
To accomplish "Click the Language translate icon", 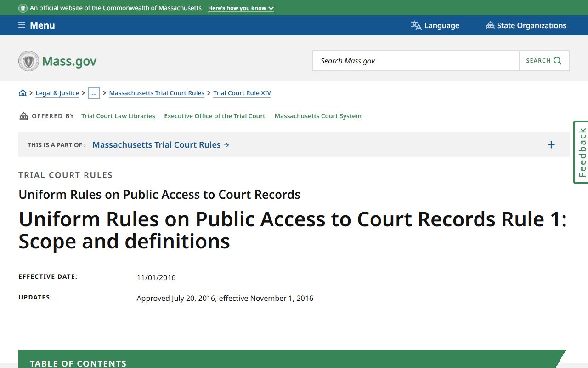I will (416, 25).
